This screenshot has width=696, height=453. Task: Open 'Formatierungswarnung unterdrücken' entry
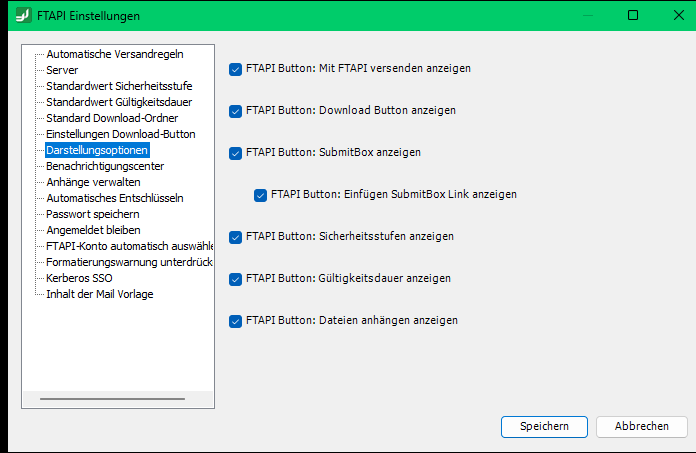pos(129,262)
